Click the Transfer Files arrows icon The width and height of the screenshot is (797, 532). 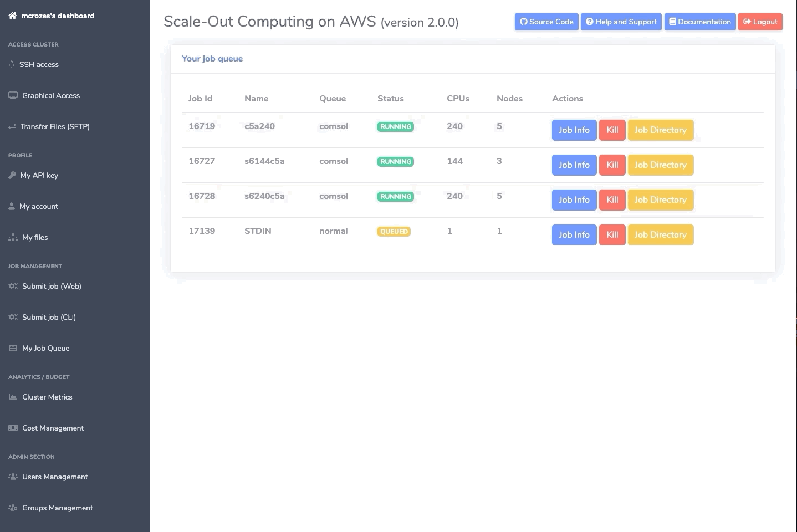point(12,126)
